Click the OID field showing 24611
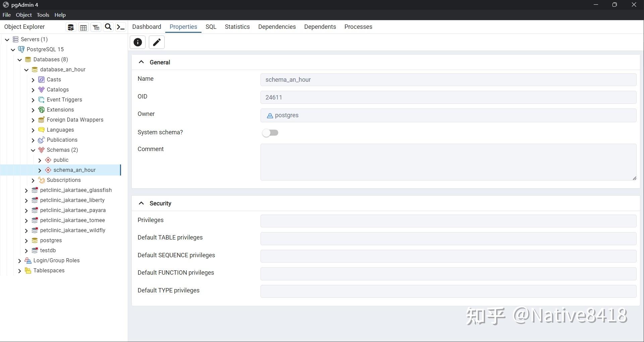Image resolution: width=644 pixels, height=342 pixels. point(448,97)
